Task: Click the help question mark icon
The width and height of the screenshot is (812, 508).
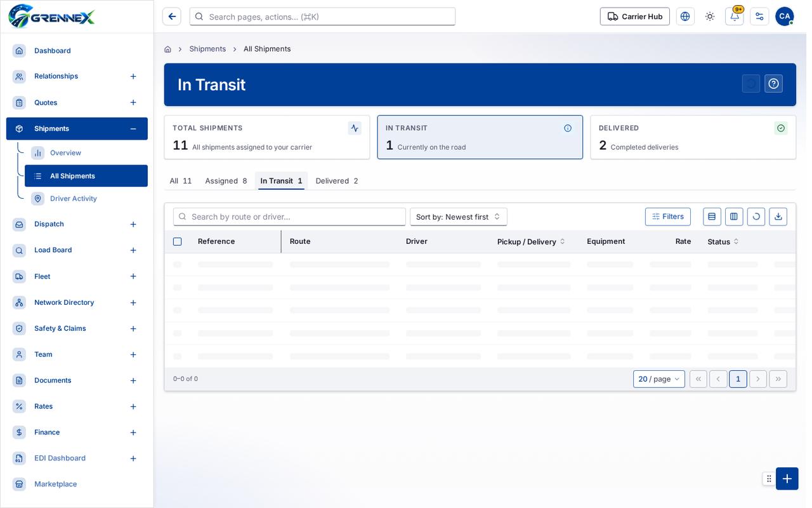Action: pos(773,84)
